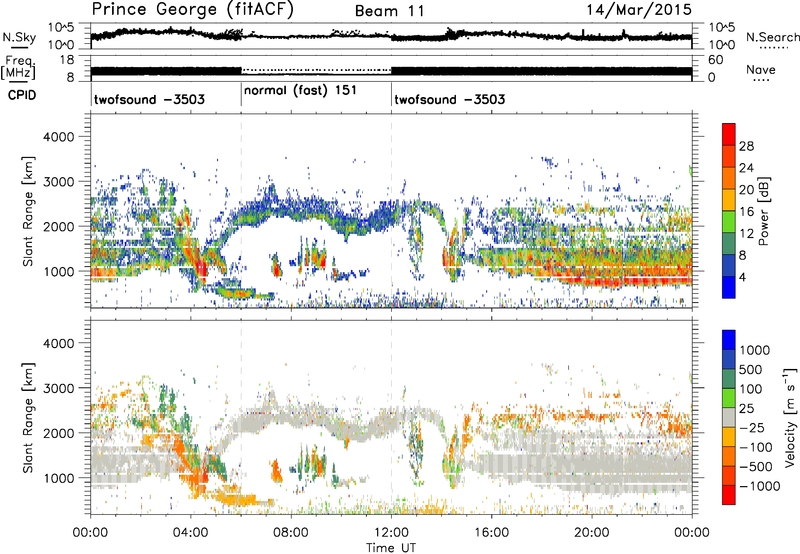Viewport: 800px width, 554px height.
Task: Click the '28' value on power colorbar
Action: [746, 146]
